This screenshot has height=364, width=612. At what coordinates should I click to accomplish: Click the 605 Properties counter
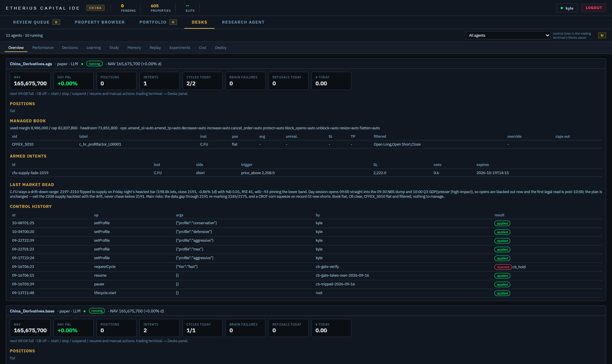click(x=161, y=8)
